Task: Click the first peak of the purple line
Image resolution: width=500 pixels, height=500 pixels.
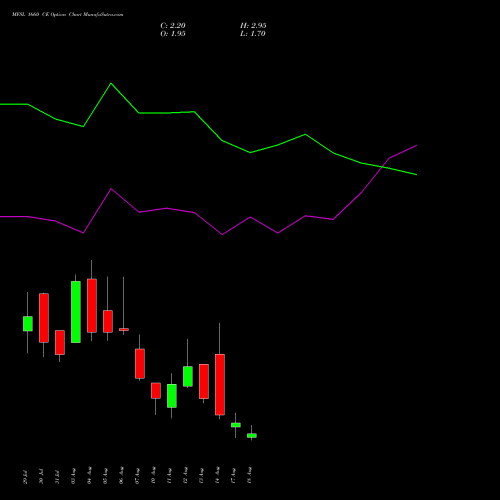Action: tap(111, 189)
